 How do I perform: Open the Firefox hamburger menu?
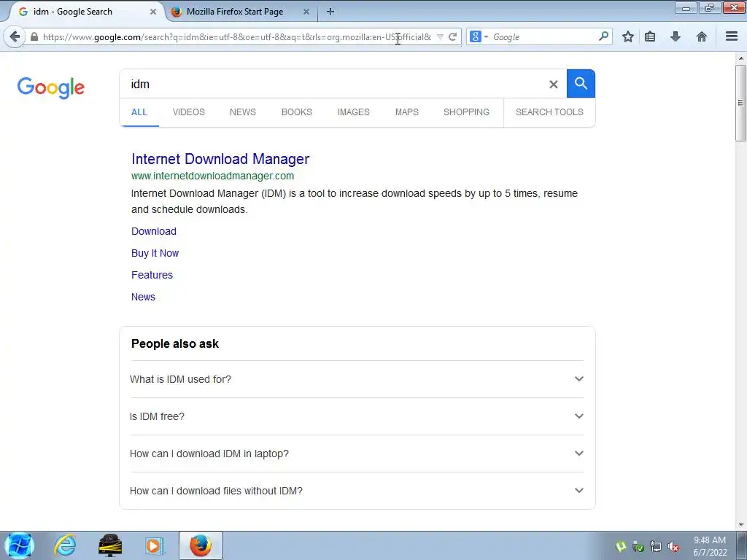pos(732,36)
